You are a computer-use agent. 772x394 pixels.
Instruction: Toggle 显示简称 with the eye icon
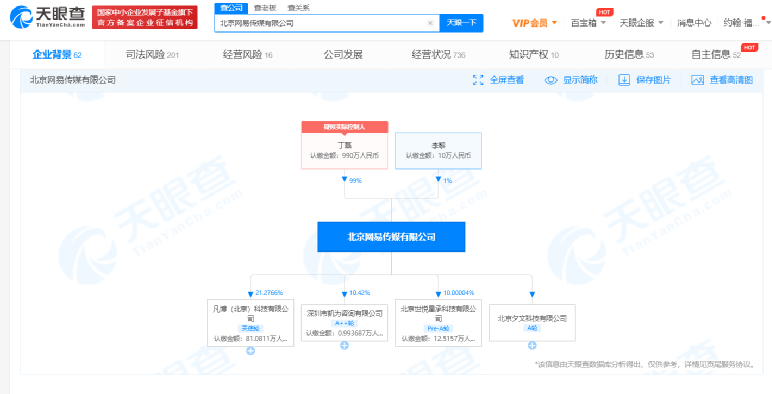(x=551, y=80)
